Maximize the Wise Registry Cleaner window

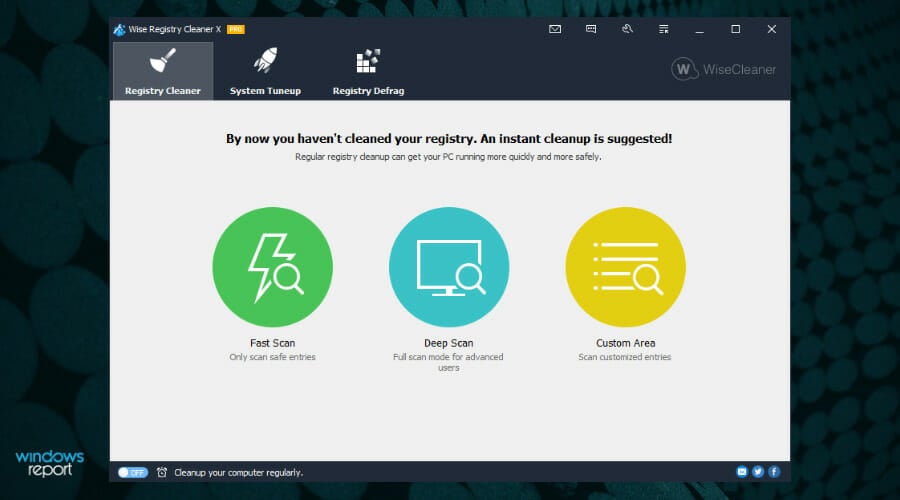click(735, 29)
